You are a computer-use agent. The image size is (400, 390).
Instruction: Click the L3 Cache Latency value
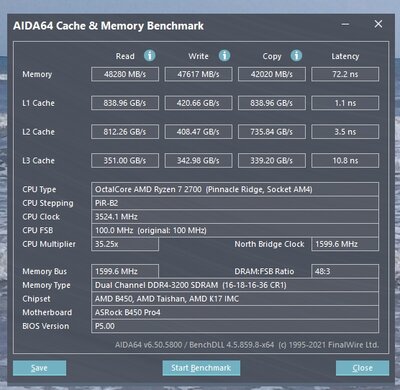point(345,160)
